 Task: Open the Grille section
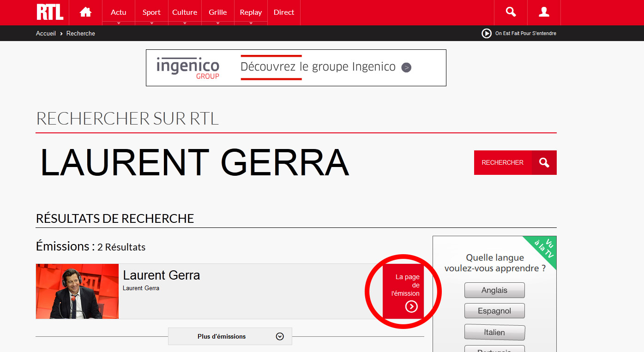[217, 12]
